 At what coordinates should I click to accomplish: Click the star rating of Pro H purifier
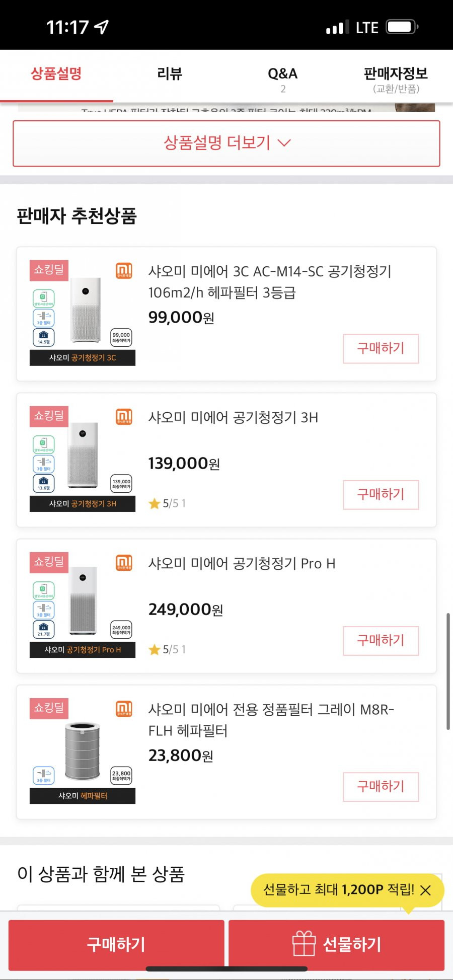click(x=167, y=649)
